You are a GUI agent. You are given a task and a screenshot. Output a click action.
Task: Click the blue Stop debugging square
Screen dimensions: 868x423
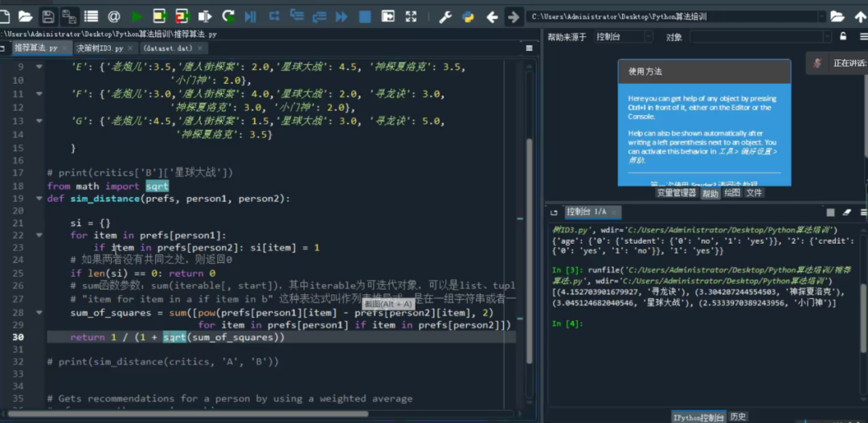click(x=365, y=16)
